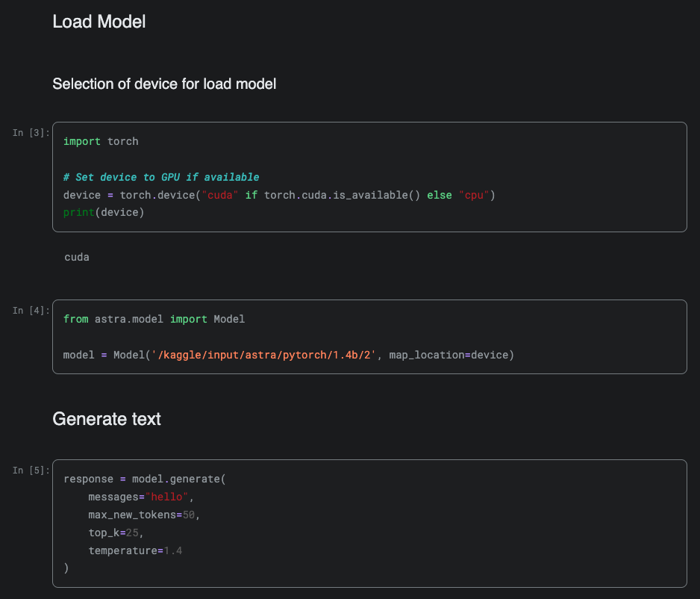
Task: Select the 'Generate text' heading
Action: click(x=107, y=419)
